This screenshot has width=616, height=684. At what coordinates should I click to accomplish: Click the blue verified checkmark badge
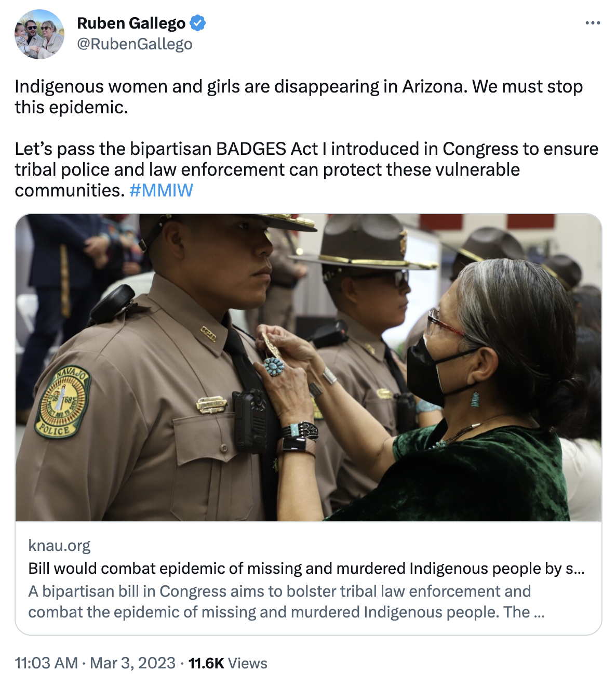coord(197,23)
